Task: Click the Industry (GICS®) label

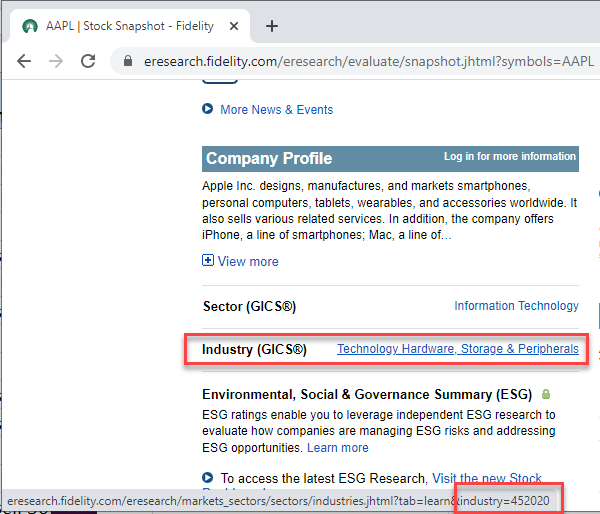Action: 254,349
